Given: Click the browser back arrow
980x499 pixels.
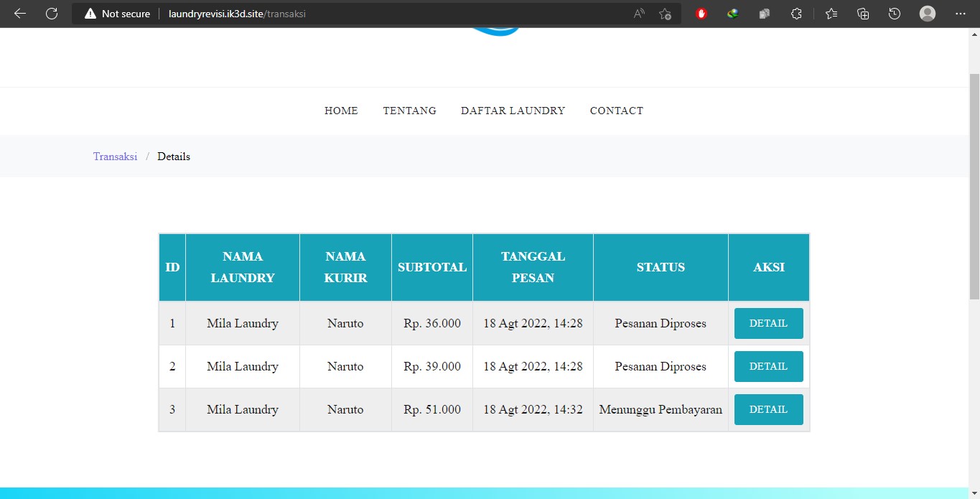Looking at the screenshot, I should (20, 14).
